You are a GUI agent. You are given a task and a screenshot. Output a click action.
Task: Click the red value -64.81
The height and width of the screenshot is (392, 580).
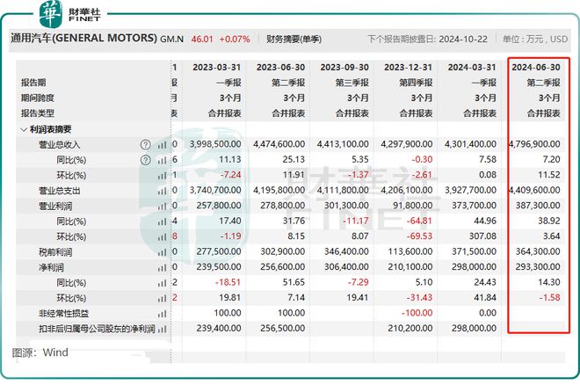tap(419, 221)
